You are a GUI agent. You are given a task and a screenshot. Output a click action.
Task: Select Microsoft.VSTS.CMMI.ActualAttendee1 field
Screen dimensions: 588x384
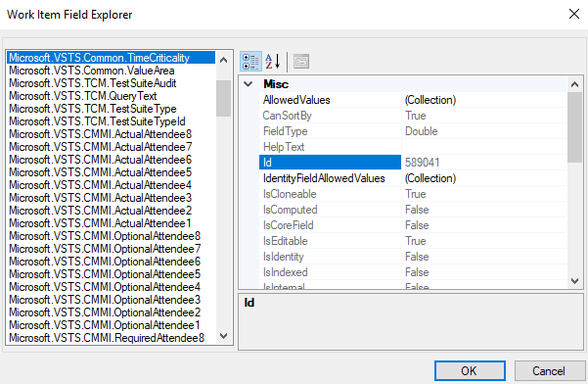112,223
